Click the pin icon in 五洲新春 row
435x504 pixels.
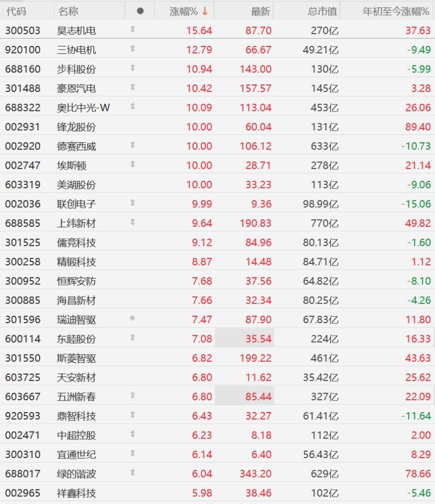(132, 395)
